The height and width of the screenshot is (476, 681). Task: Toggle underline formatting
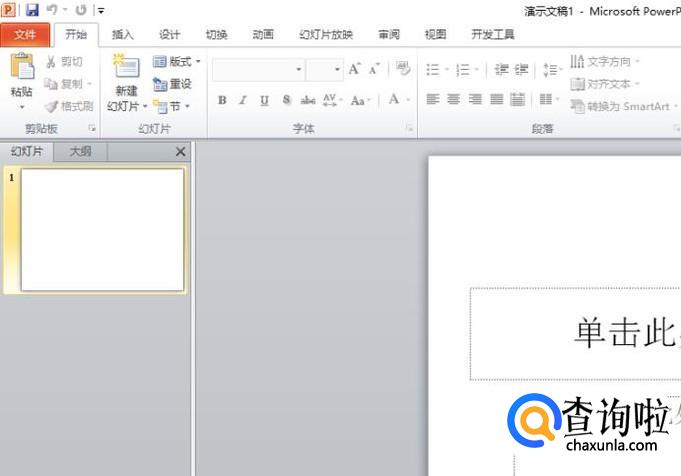point(264,100)
